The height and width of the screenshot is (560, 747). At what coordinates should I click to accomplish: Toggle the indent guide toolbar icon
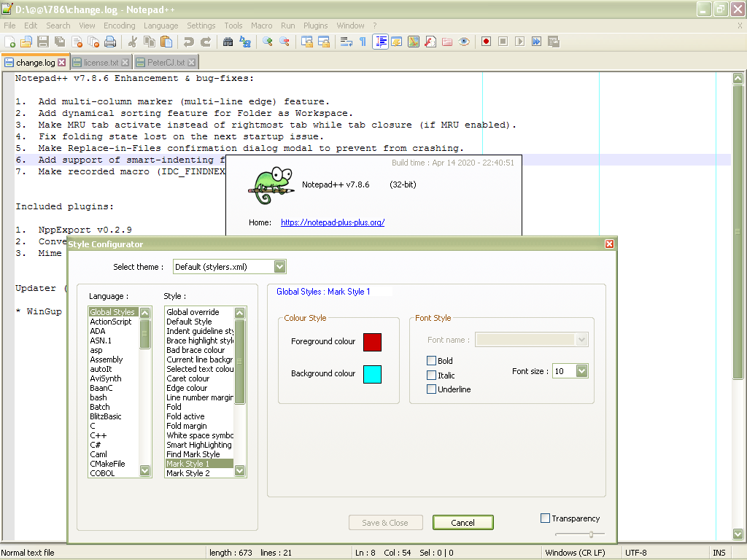point(380,42)
